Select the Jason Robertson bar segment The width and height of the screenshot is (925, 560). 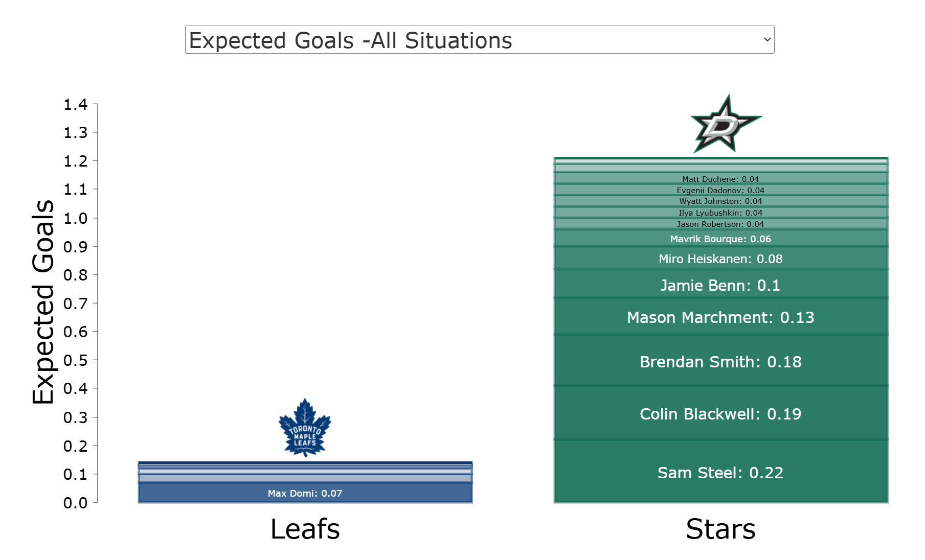click(720, 224)
